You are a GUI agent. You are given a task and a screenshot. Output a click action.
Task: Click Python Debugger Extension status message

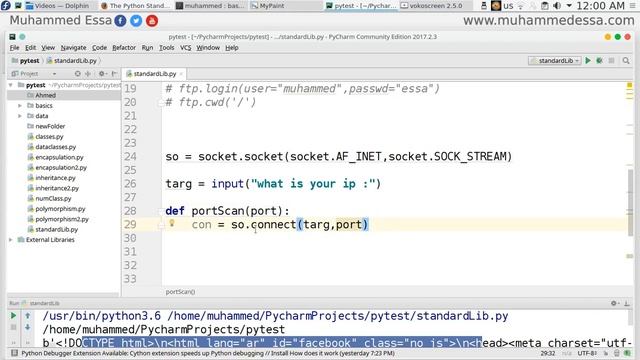(208, 353)
